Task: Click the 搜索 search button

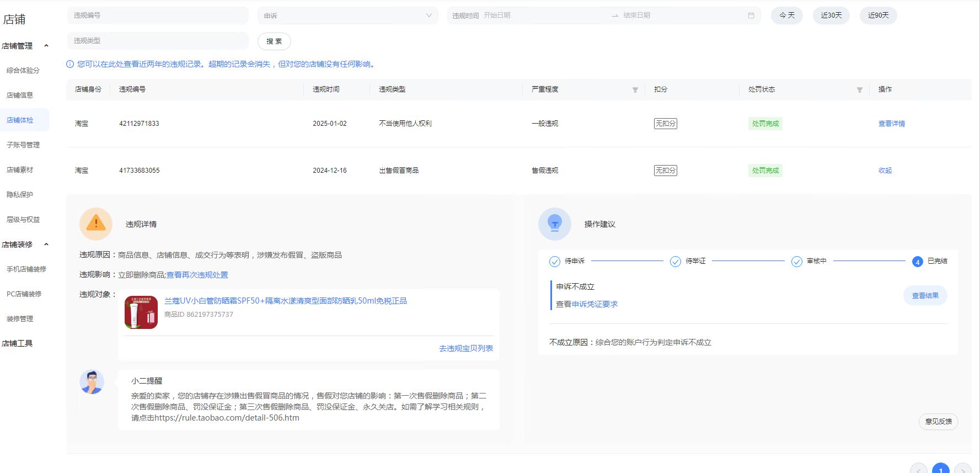Action: [274, 41]
